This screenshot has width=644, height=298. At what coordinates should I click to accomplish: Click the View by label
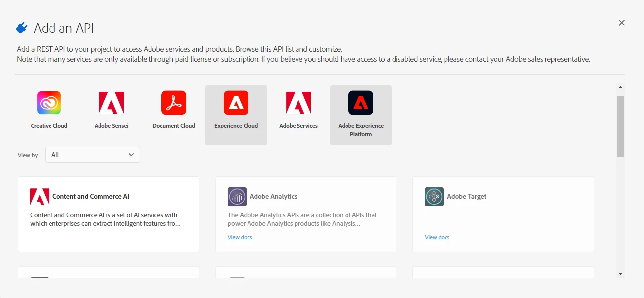28,155
